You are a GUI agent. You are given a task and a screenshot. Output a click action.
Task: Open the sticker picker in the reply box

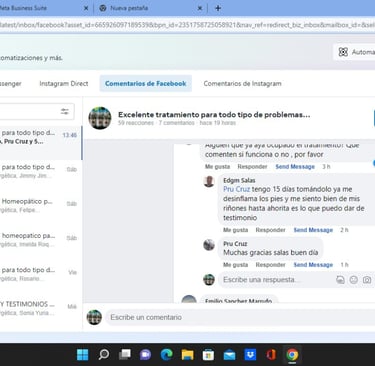(x=340, y=280)
